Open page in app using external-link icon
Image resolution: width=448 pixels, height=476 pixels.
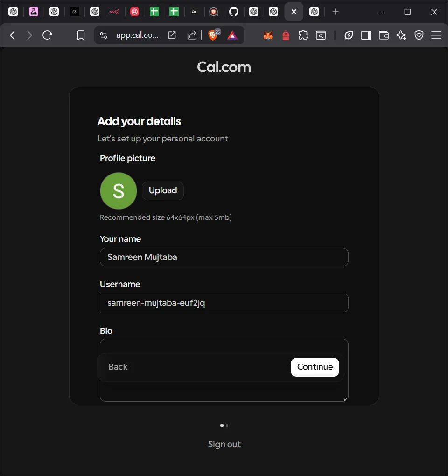[172, 35]
